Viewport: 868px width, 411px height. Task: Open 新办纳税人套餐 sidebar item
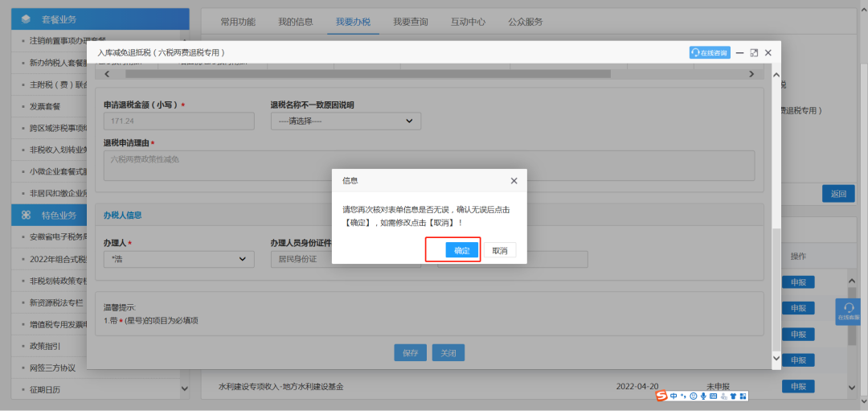(x=58, y=63)
